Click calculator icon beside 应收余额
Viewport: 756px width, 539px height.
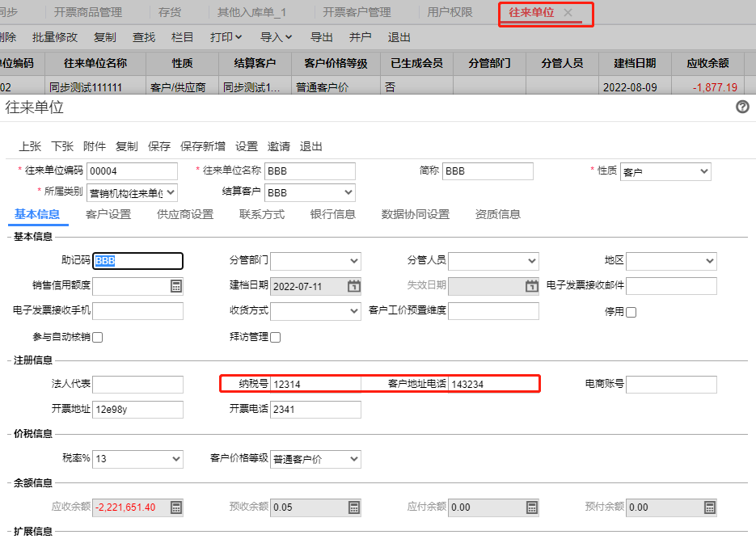coord(176,507)
